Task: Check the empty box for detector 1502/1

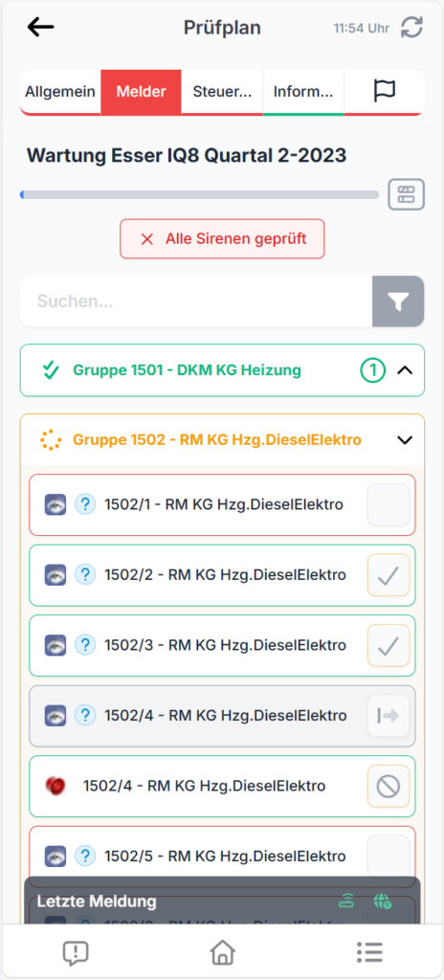Action: [x=388, y=504]
